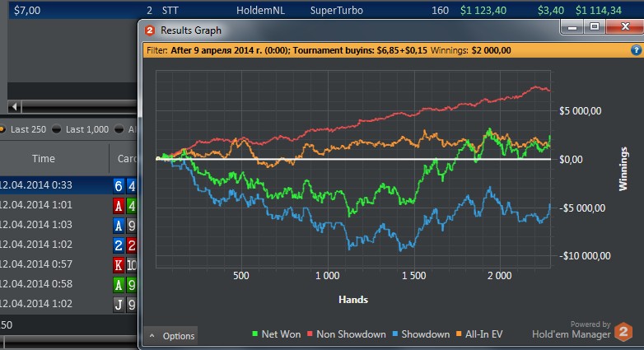644x350 pixels.
Task: Click the red K card icon
Action: 119,265
